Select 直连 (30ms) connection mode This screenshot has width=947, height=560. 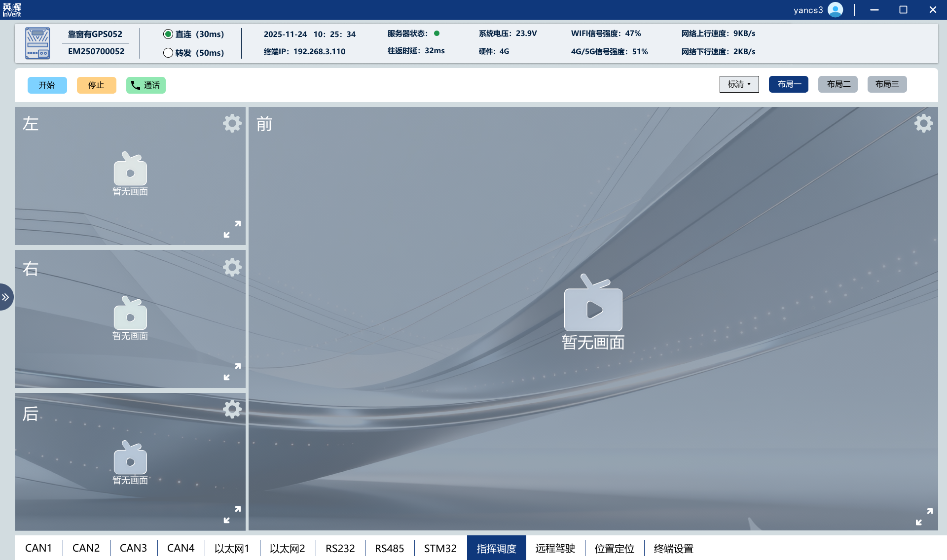tap(168, 34)
